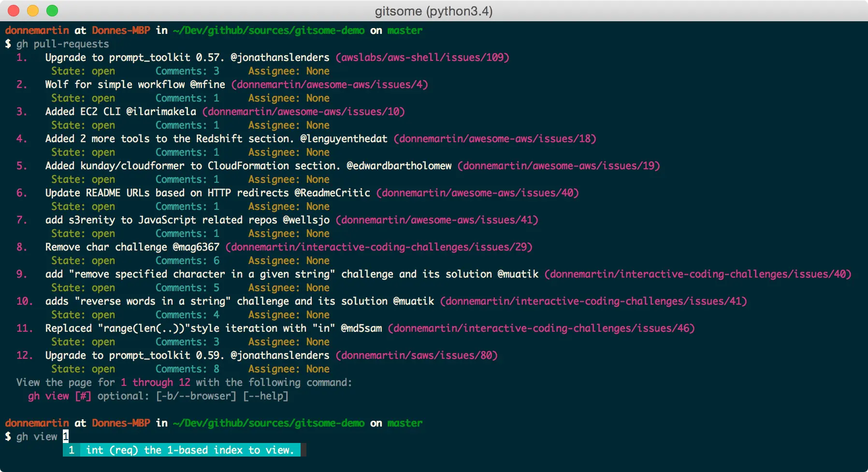868x472 pixels.
Task: Click the username @wellsjo
Action: pos(306,220)
